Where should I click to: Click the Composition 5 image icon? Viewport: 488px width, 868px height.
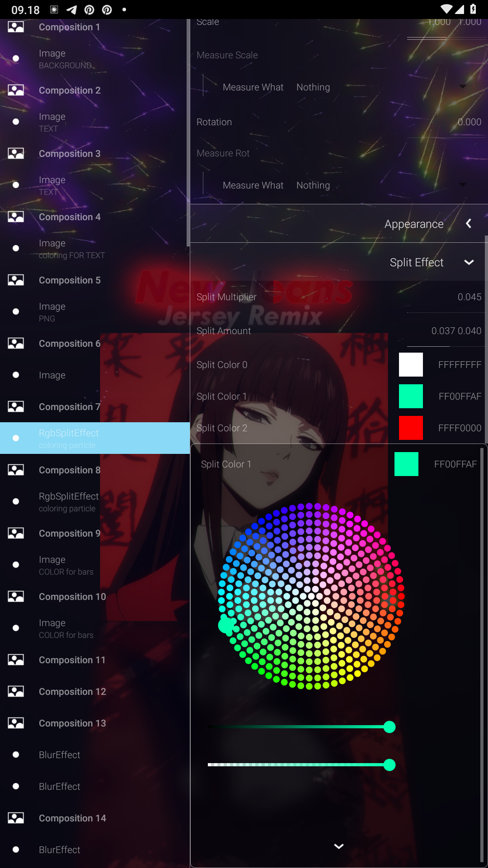[16, 280]
